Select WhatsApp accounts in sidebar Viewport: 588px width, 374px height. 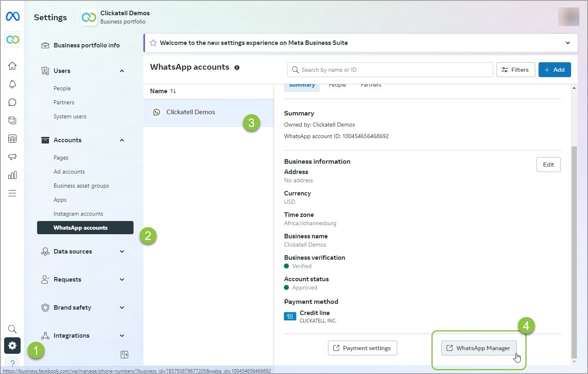[85, 228]
